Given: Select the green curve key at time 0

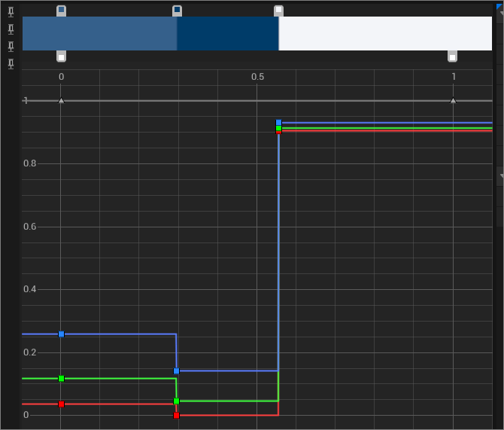Looking at the screenshot, I should point(62,379).
